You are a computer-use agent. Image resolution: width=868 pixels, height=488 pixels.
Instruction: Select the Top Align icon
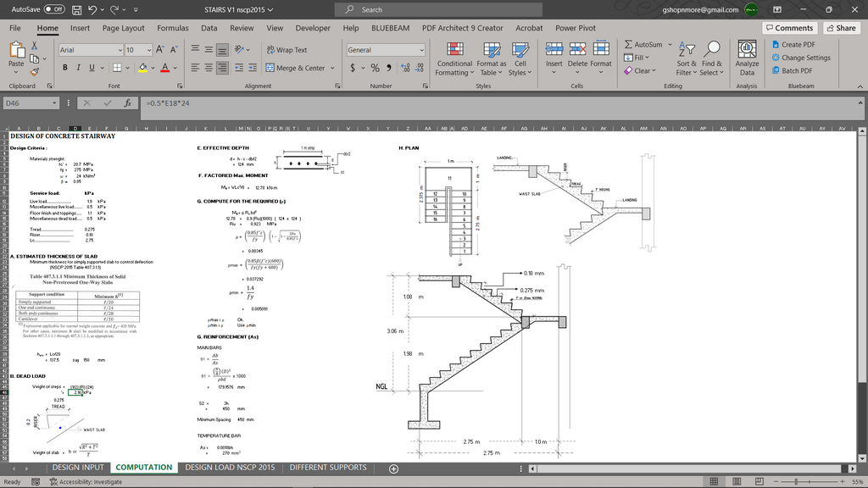(x=196, y=50)
